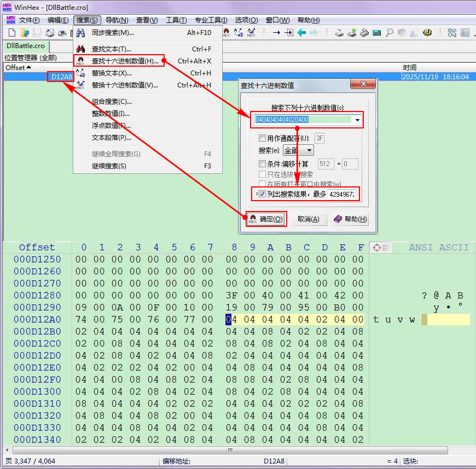This screenshot has height=469, width=476.
Task: Select 查找十六进制数值(H) from the menu
Action: click(x=125, y=61)
